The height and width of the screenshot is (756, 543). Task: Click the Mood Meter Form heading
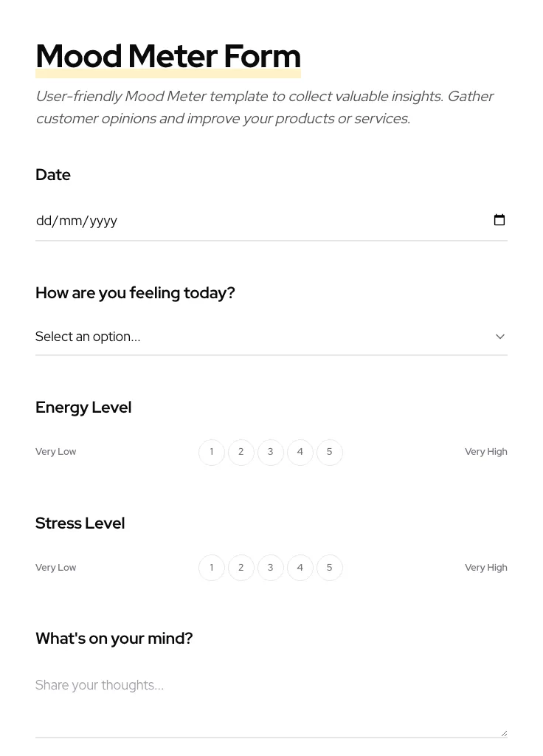[168, 56]
